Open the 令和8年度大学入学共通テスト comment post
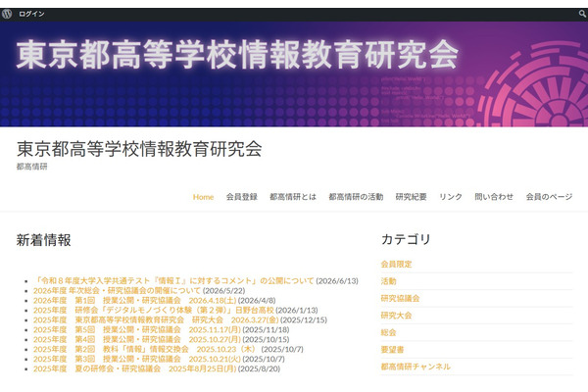Viewport: 588px width, 392px height. 173,280
